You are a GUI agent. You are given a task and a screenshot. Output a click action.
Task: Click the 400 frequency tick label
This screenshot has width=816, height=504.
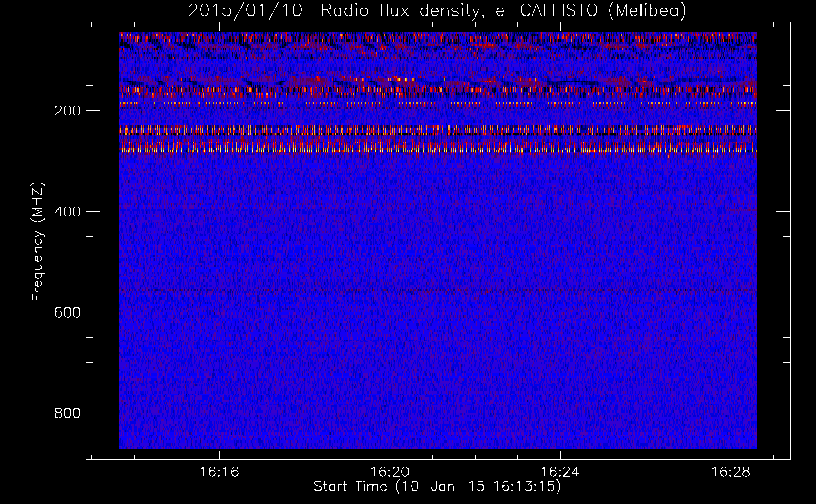[x=68, y=212]
